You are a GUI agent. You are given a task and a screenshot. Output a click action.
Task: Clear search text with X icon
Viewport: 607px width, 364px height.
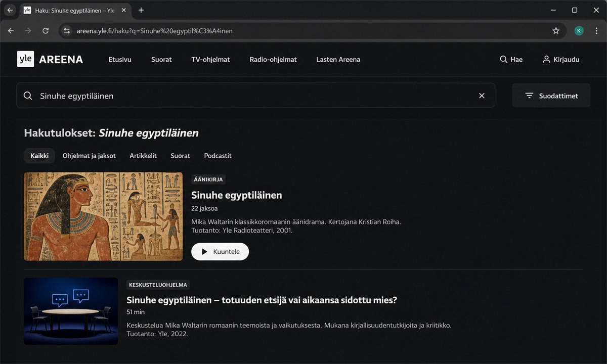[482, 96]
